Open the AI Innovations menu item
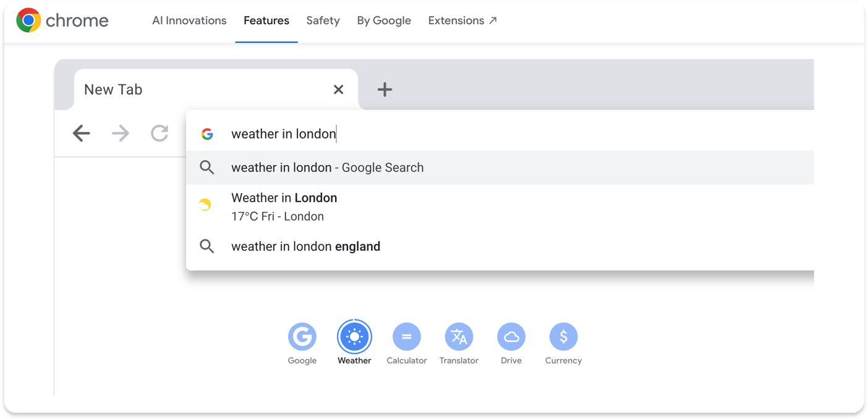868x419 pixels. click(x=189, y=20)
